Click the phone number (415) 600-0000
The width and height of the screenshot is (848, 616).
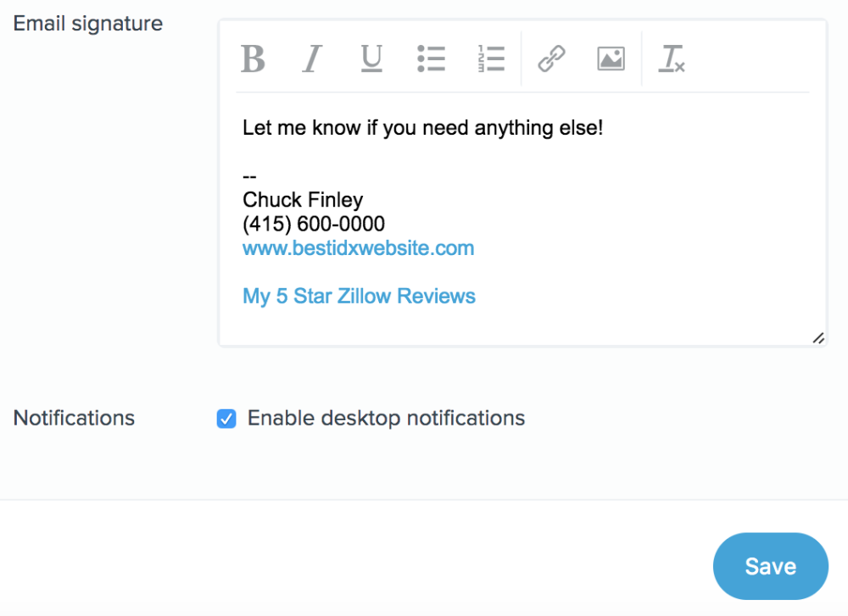[314, 225]
